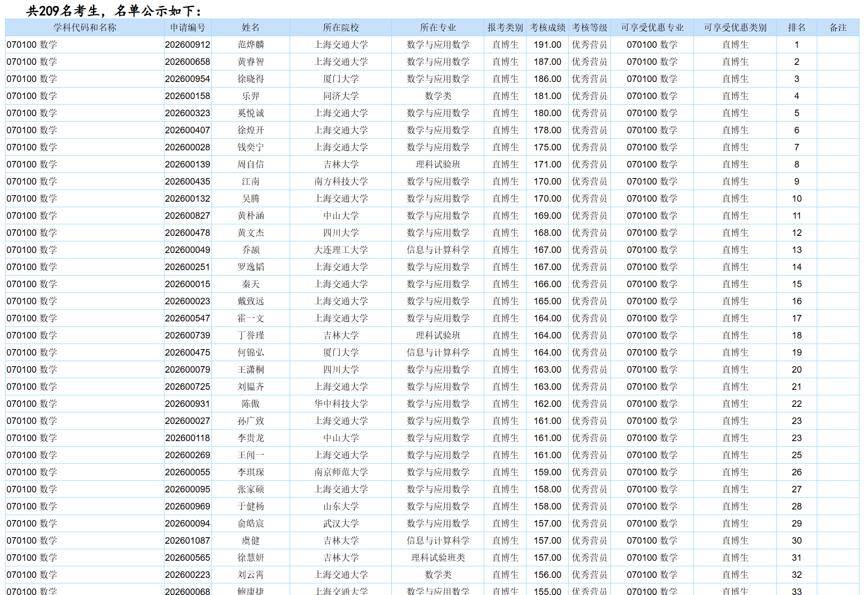Click the 所在专业 header cell
Image resolution: width=868 pixels, height=595 pixels.
coord(438,28)
